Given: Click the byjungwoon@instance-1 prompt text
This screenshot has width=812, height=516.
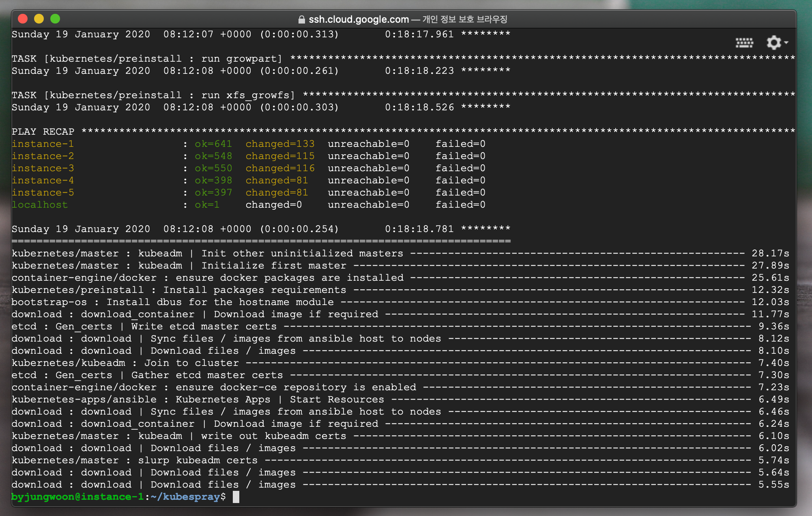Looking at the screenshot, I should [77, 497].
